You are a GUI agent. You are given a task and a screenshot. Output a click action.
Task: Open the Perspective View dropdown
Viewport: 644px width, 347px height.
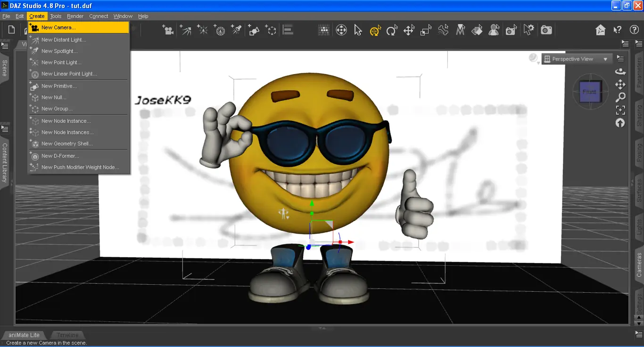click(x=577, y=59)
